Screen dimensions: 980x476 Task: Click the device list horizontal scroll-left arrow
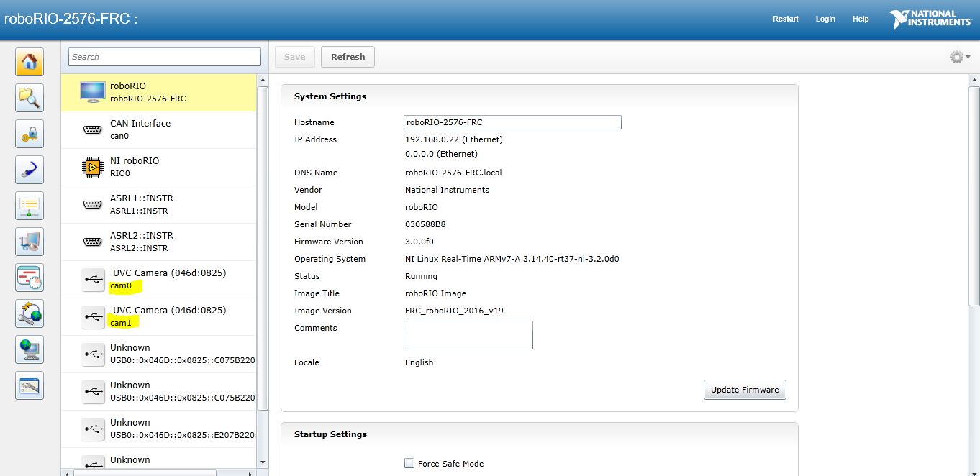(x=67, y=472)
